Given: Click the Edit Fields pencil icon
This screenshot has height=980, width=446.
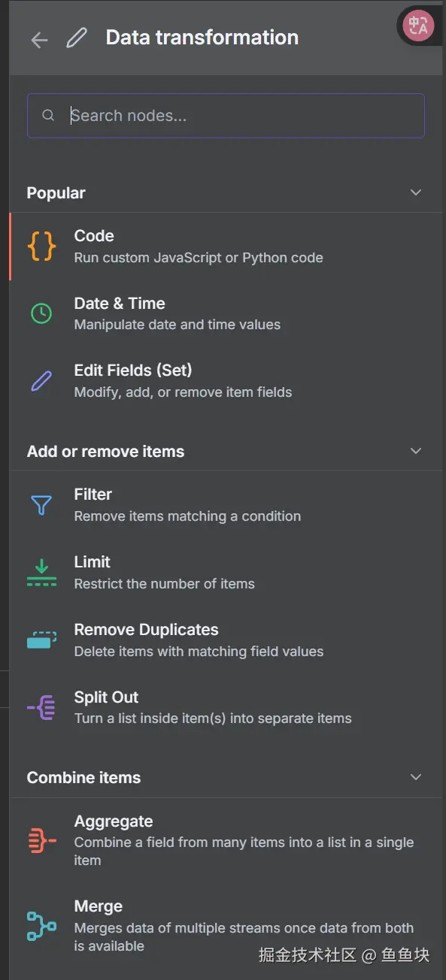Looking at the screenshot, I should coord(41,381).
